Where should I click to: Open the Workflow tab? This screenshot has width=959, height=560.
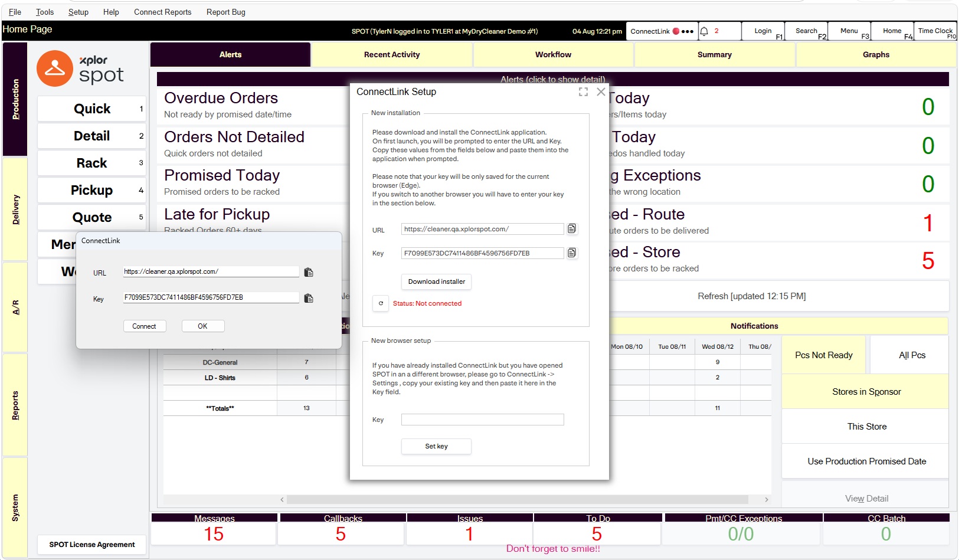pyautogui.click(x=553, y=55)
